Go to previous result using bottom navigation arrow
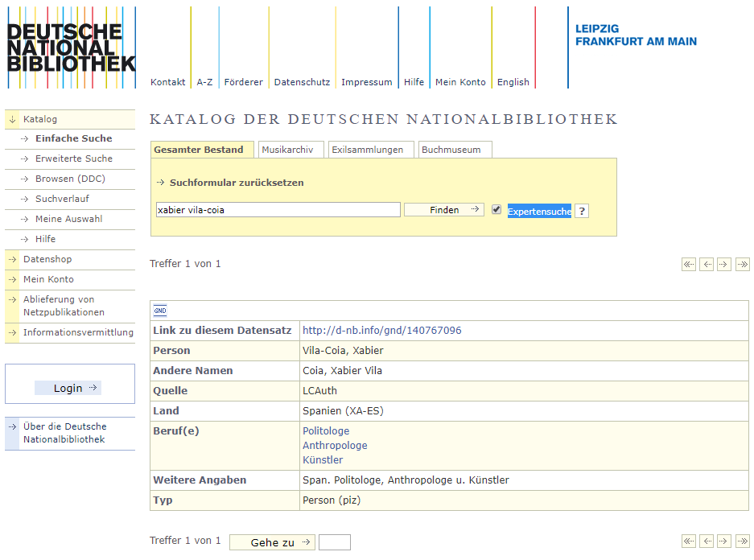Viewport: 754px width, 560px height. pyautogui.click(x=707, y=541)
